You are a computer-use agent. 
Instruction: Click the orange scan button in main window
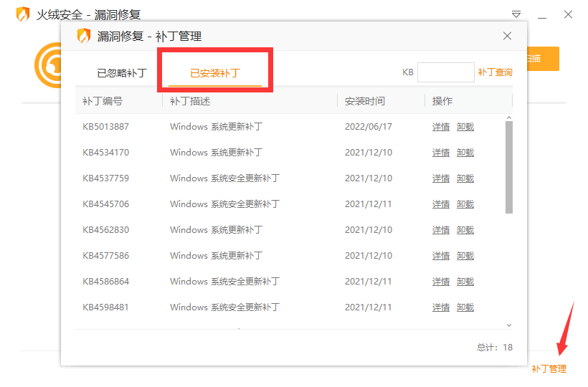(543, 59)
